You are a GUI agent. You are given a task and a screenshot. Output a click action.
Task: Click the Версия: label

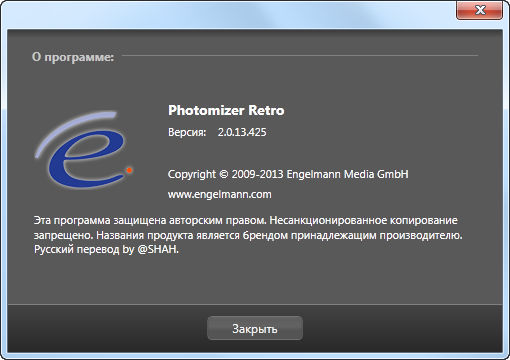click(x=187, y=132)
